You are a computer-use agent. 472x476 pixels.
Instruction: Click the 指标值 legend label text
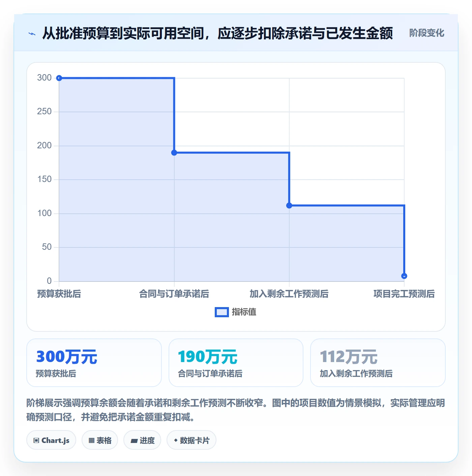click(x=244, y=312)
